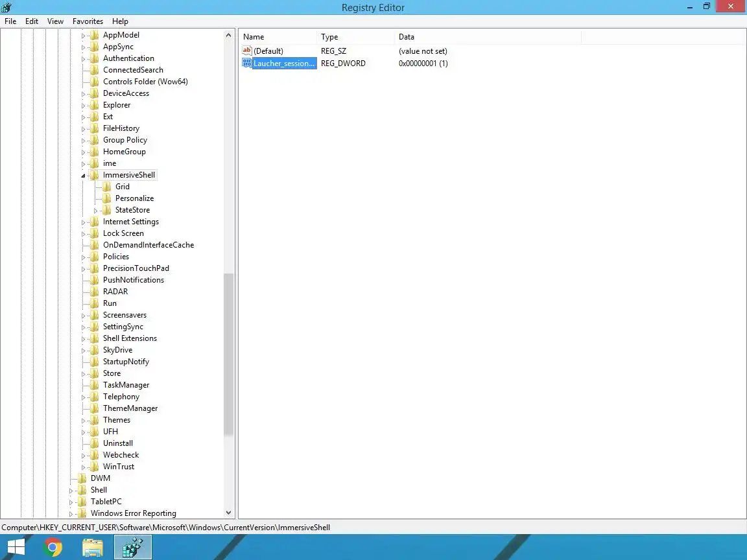
Task: Click the tree scrollbar down arrow
Action: 229,513
